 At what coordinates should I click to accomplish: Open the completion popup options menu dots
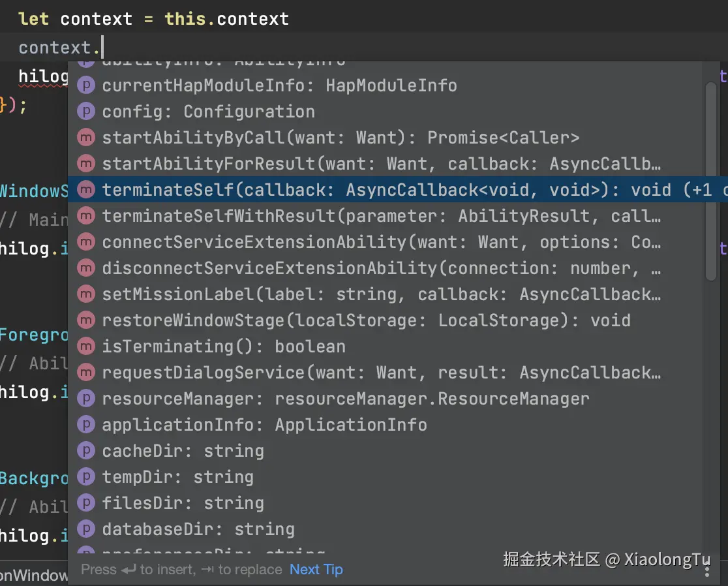point(707,570)
